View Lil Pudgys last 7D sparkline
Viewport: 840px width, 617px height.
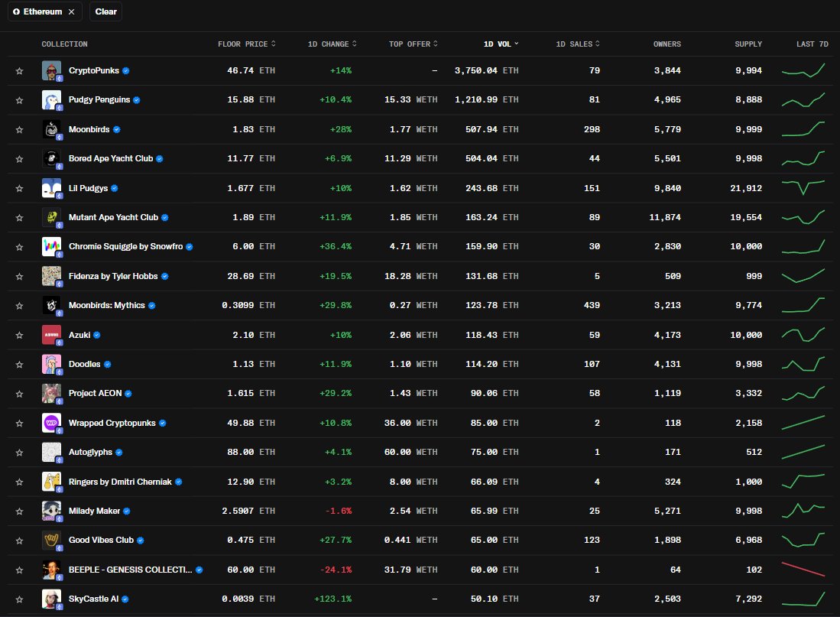pos(803,187)
